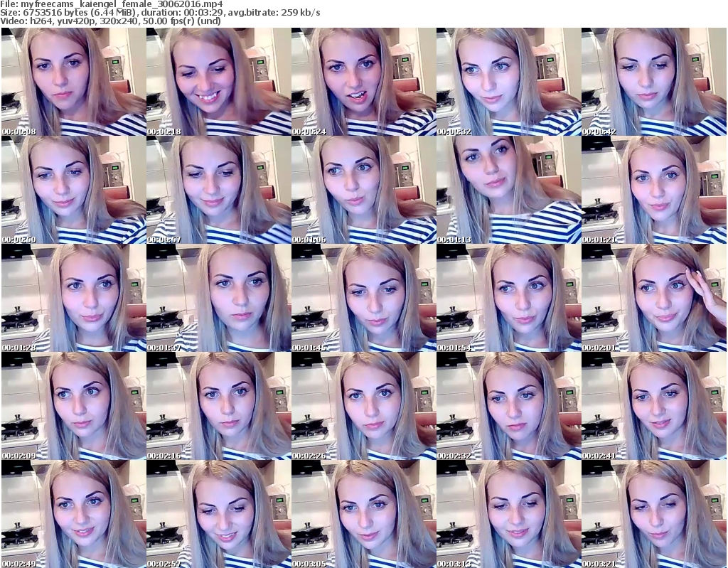
Task: Click the 00:03:13 preview frame
Action: pyautogui.click(x=508, y=514)
